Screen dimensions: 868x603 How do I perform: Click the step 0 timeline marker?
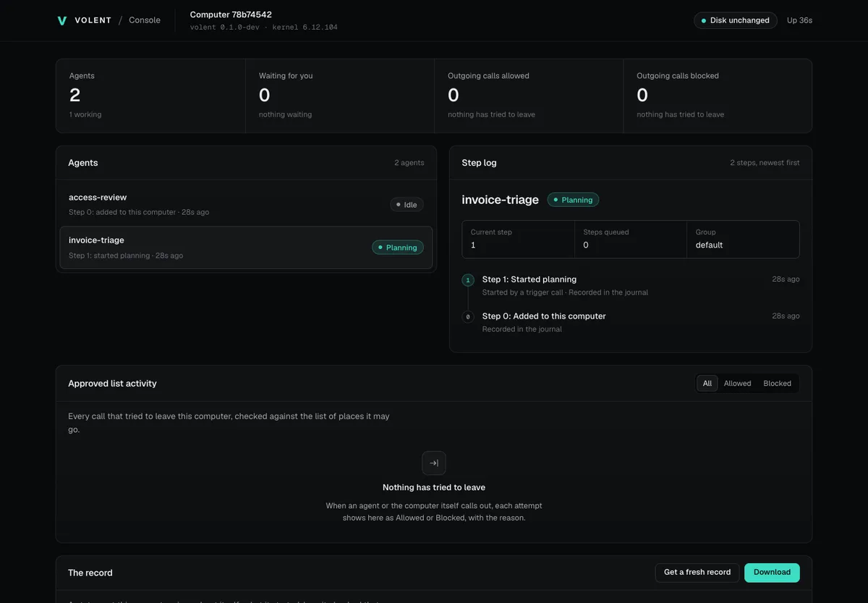[x=468, y=316]
